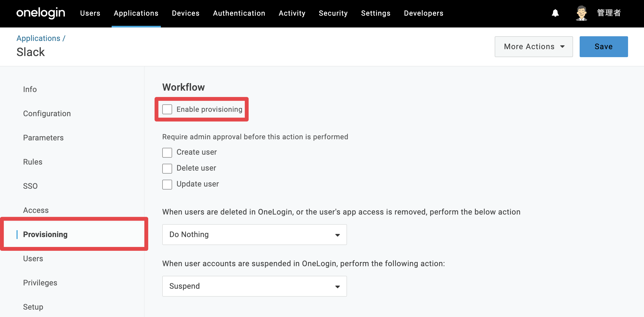Open the Privileges side tab
Screen dimensions: 644x317
tap(40, 283)
